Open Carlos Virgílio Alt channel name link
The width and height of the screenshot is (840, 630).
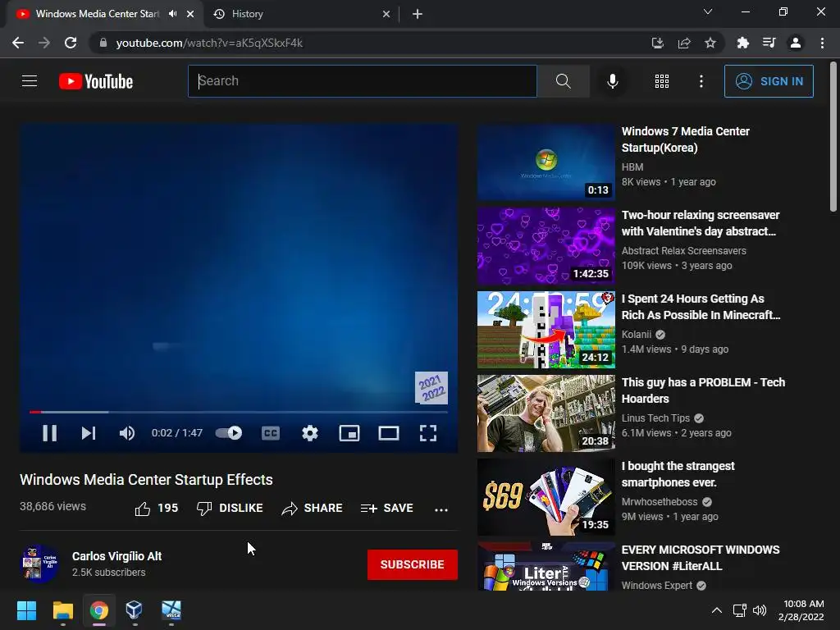pyautogui.click(x=116, y=556)
